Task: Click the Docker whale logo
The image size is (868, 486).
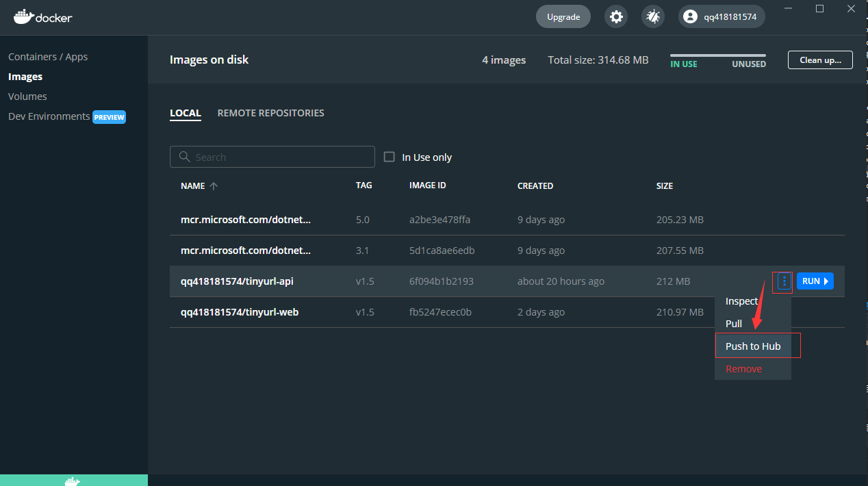Action: [x=42, y=16]
